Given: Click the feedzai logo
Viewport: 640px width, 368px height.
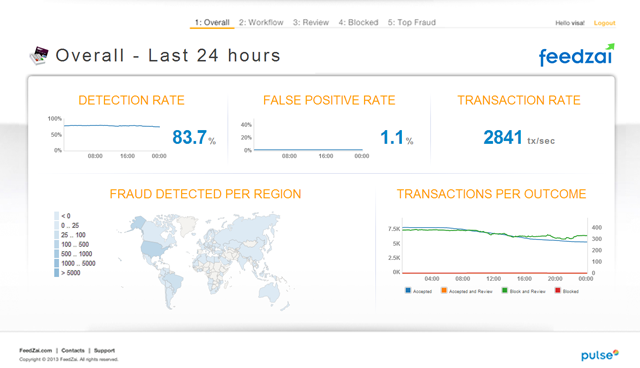Looking at the screenshot, I should pos(576,55).
